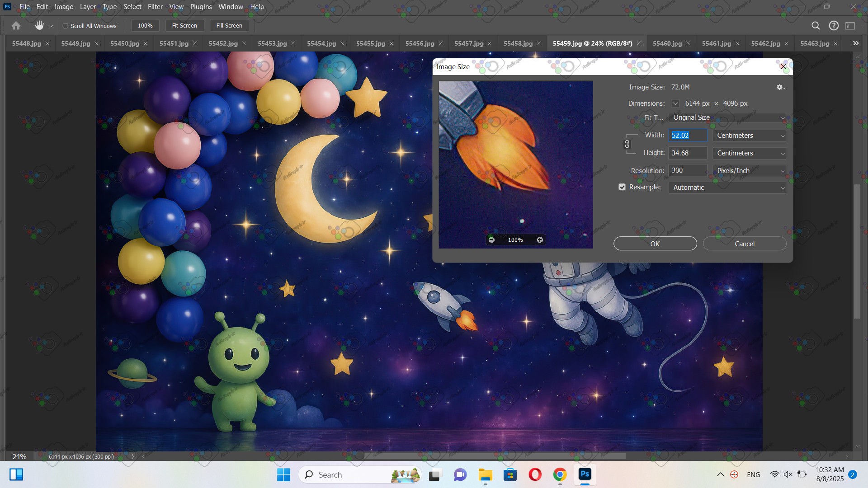Click the Home icon in options bar

pos(16,26)
